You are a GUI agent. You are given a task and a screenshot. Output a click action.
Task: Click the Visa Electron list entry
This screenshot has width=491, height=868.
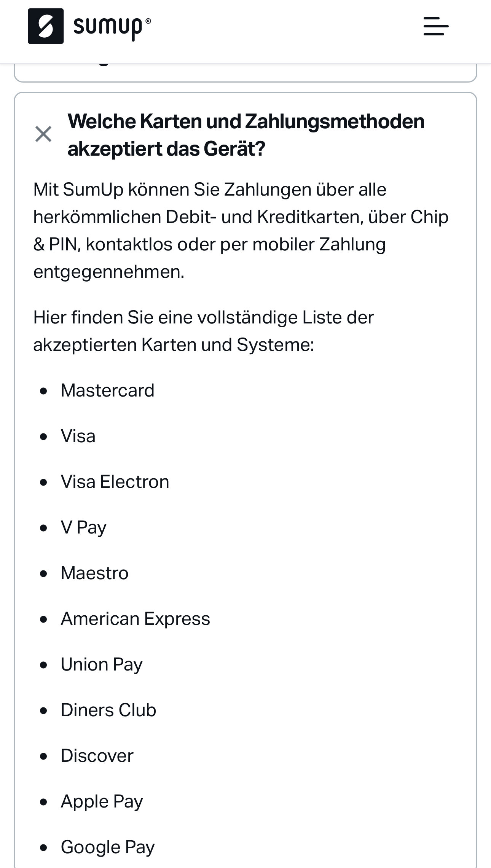(115, 482)
